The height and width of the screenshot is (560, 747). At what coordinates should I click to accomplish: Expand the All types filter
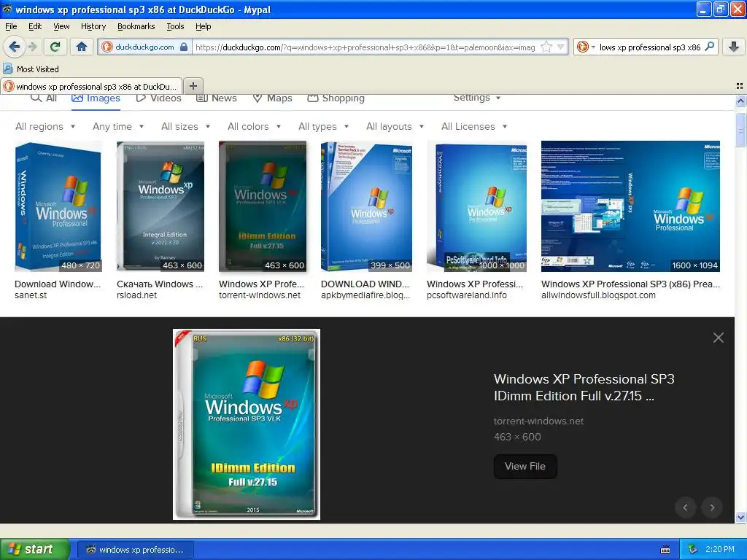(x=323, y=127)
